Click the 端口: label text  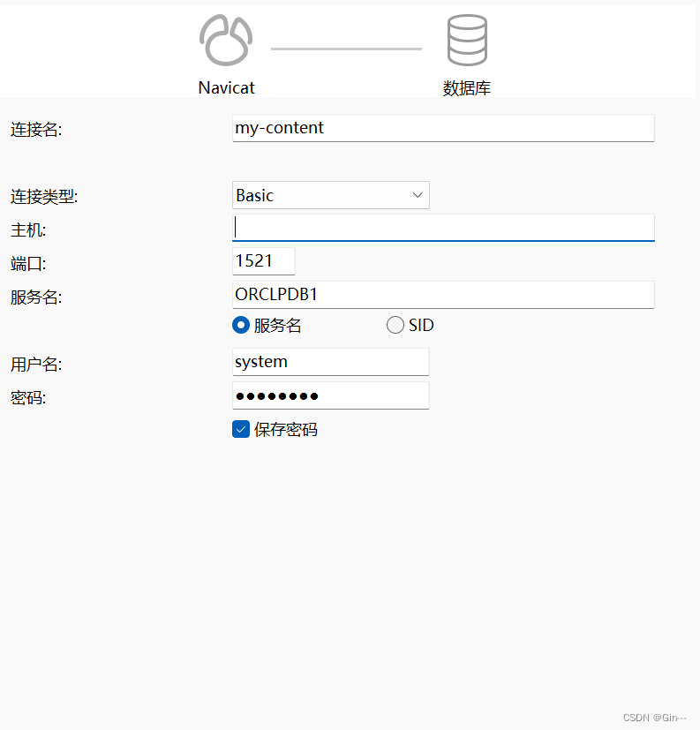point(28,264)
